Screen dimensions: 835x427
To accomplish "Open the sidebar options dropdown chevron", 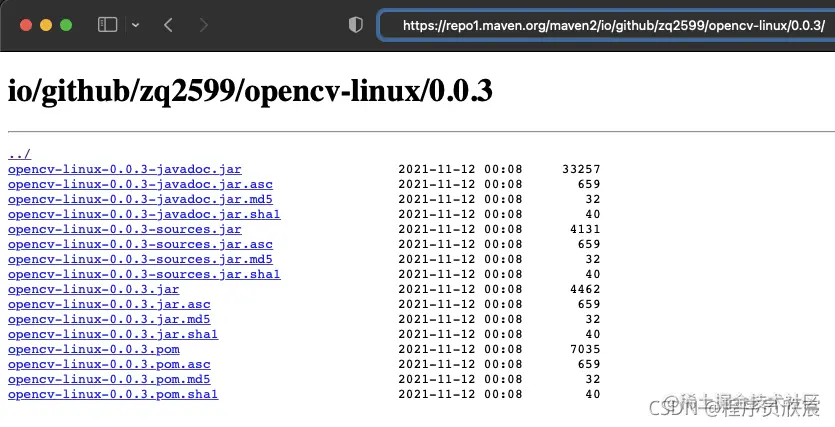I will 135,25.
